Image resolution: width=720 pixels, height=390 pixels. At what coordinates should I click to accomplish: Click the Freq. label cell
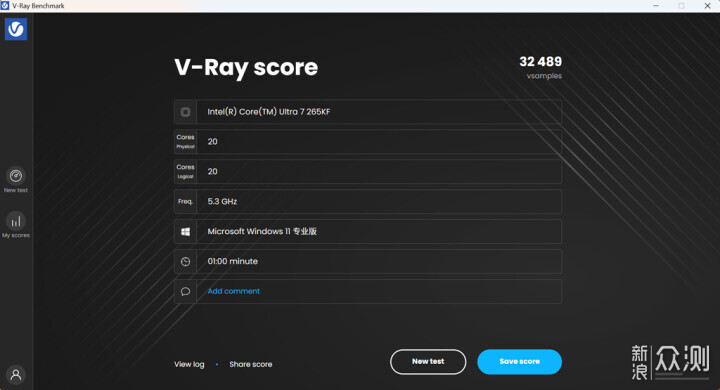tap(186, 201)
